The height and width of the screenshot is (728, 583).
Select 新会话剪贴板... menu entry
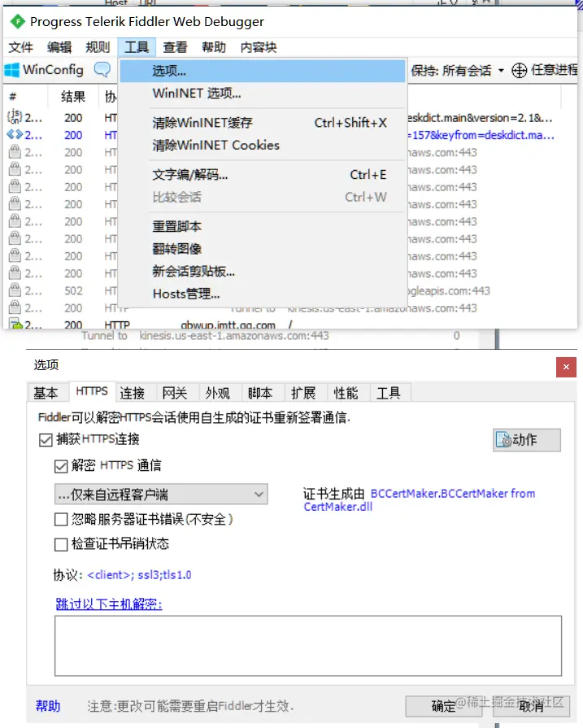263,271
